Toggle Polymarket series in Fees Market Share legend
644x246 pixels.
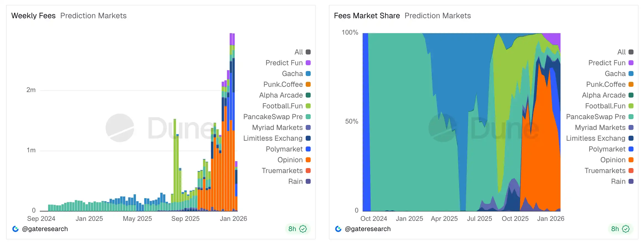[607, 149]
